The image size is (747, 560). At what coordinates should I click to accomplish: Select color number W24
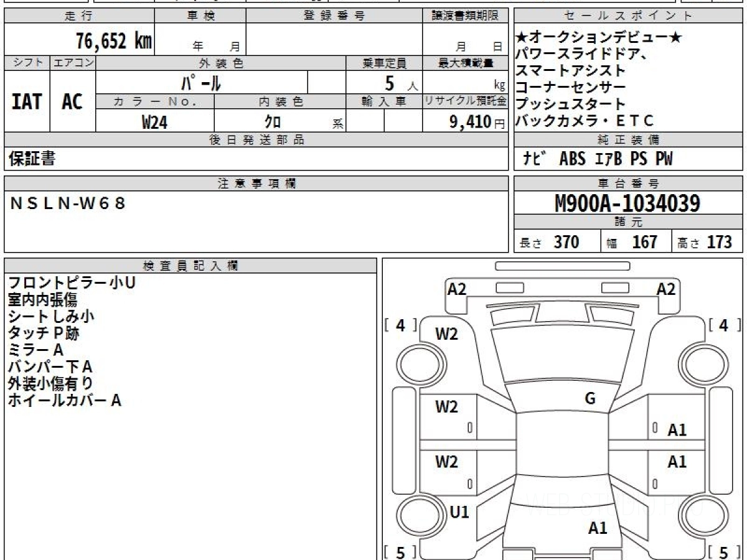click(x=154, y=123)
